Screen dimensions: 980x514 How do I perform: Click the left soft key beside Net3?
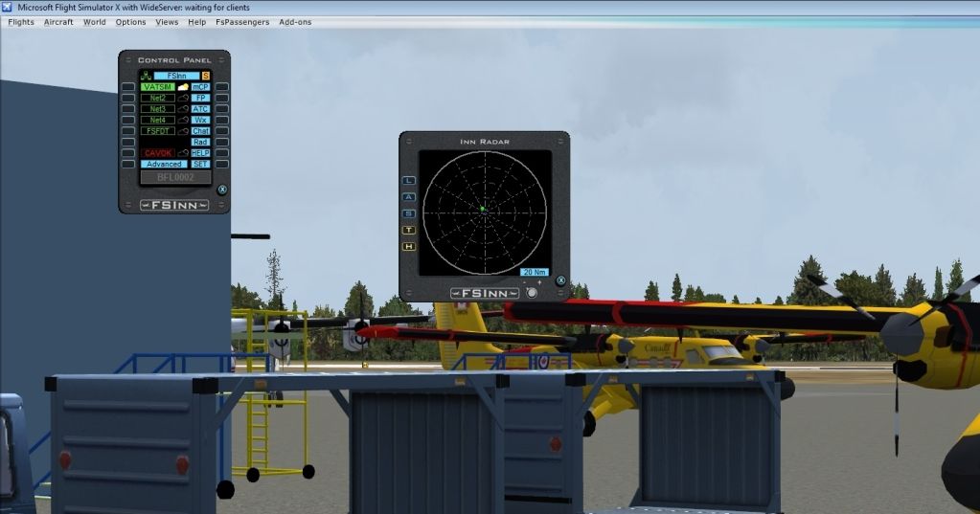coord(128,109)
